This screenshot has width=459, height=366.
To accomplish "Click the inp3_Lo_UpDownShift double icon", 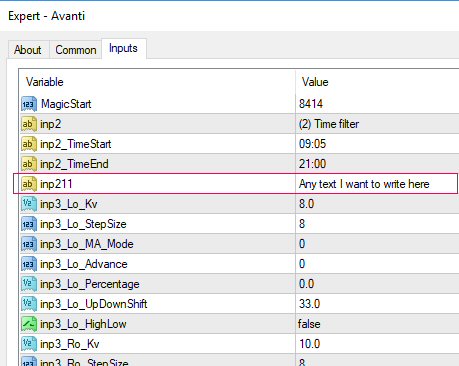I will [x=29, y=304].
